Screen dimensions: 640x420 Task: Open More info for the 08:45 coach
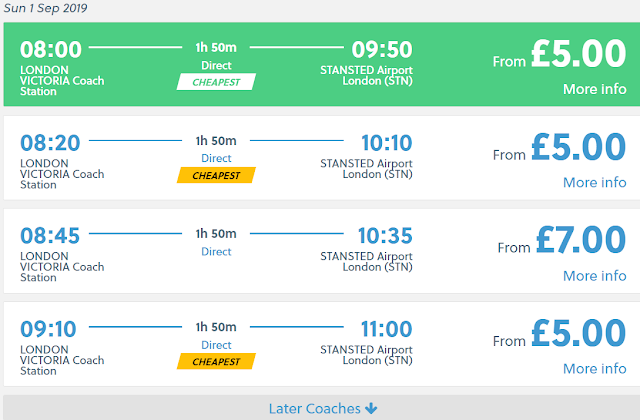point(594,275)
